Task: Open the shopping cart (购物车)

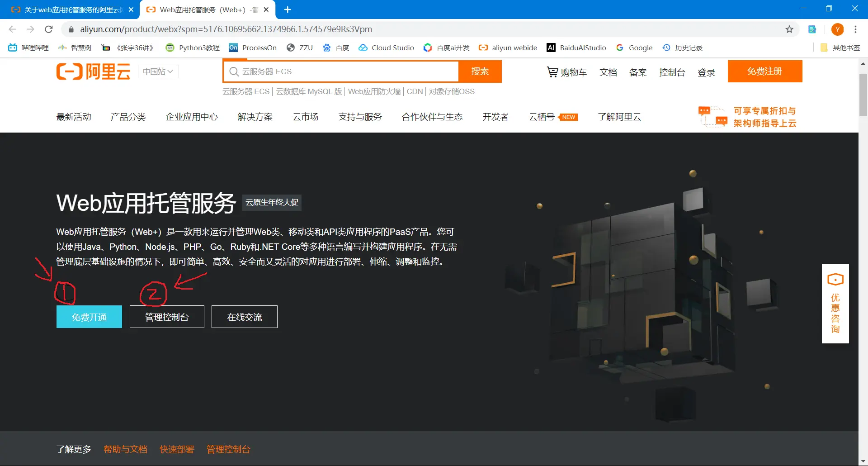Action: 567,72
